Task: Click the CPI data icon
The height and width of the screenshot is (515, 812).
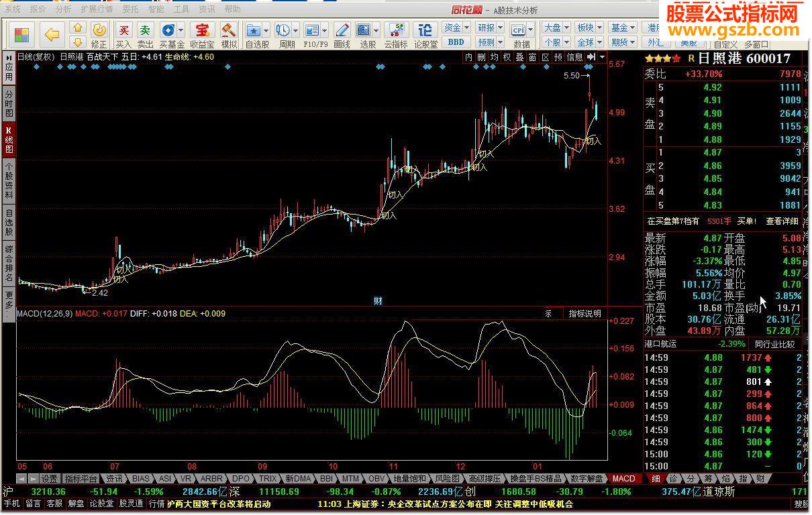Action: tap(518, 30)
